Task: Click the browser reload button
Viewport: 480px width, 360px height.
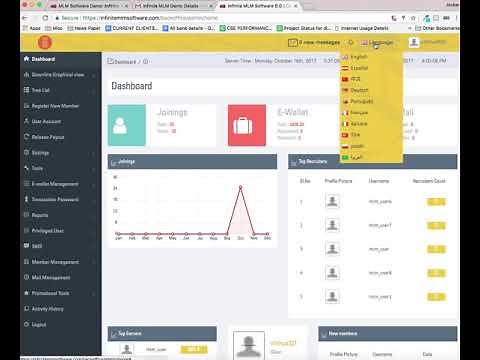Action: coord(45,18)
